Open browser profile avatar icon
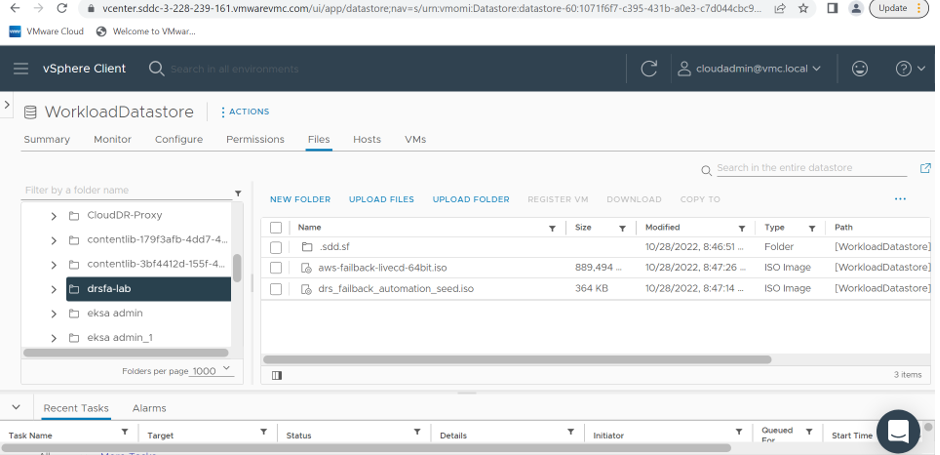The height and width of the screenshot is (455, 940). pyautogui.click(x=857, y=8)
